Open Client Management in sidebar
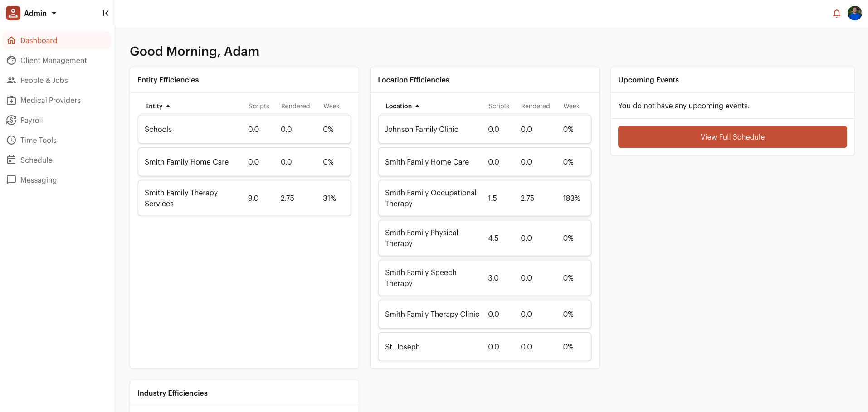Image resolution: width=868 pixels, height=412 pixels. [53, 60]
